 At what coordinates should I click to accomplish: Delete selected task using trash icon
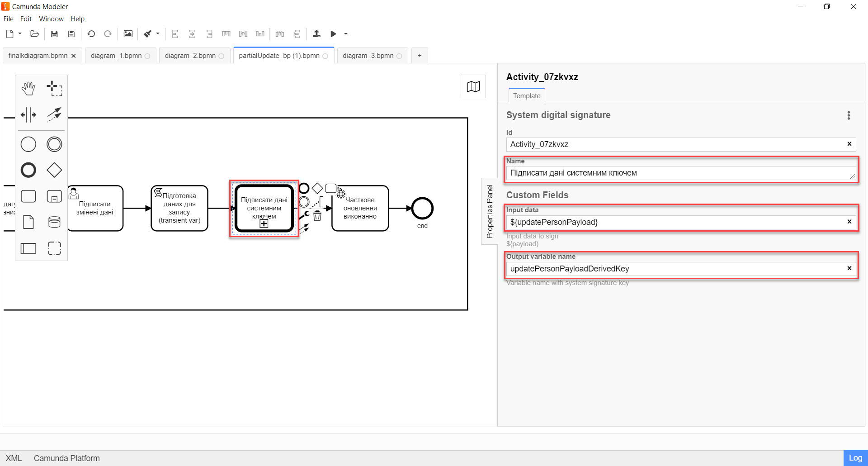click(317, 216)
